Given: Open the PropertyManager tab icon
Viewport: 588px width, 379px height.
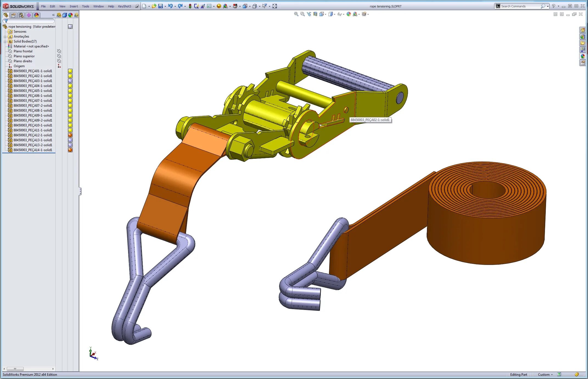Looking at the screenshot, I should tap(13, 15).
